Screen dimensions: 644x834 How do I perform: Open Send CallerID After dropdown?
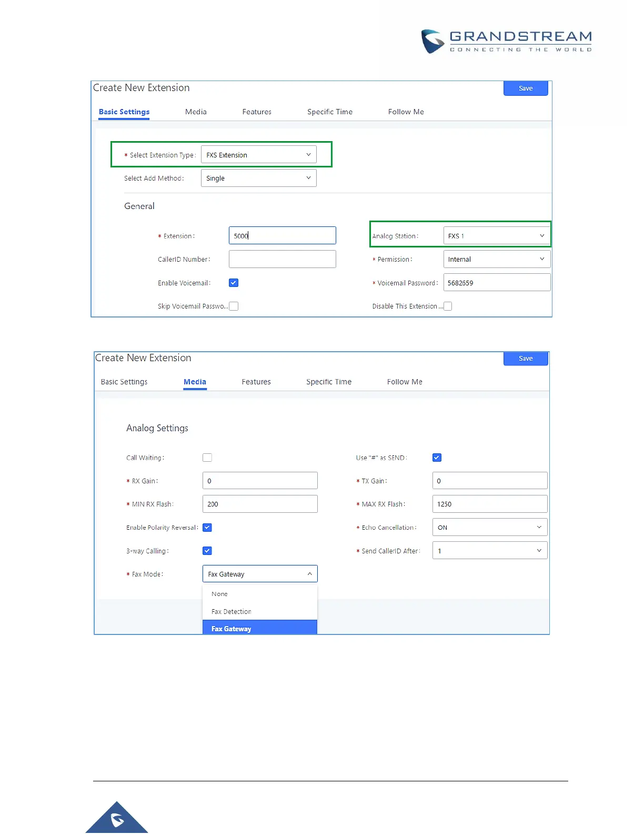pos(490,551)
